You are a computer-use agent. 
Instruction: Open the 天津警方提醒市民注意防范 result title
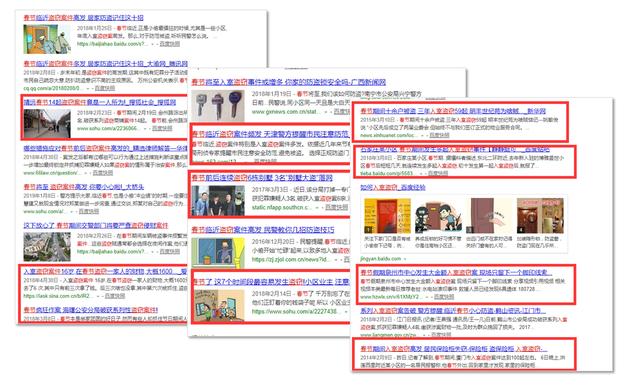click(270, 134)
